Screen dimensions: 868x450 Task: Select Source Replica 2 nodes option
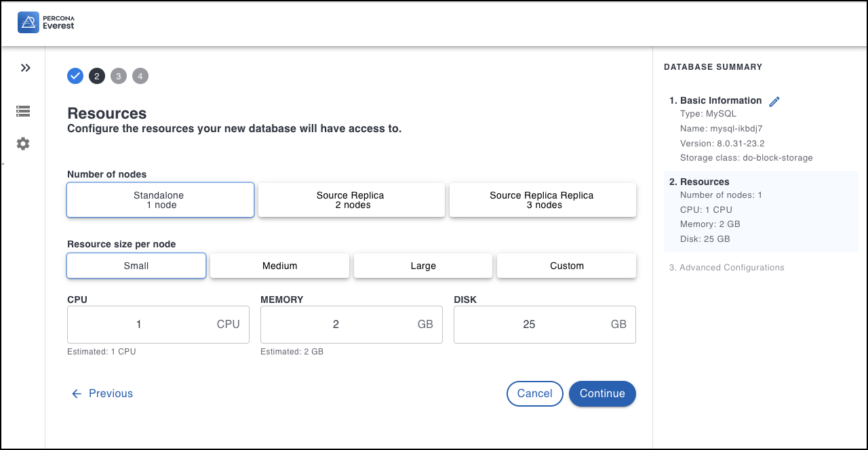[x=352, y=200]
